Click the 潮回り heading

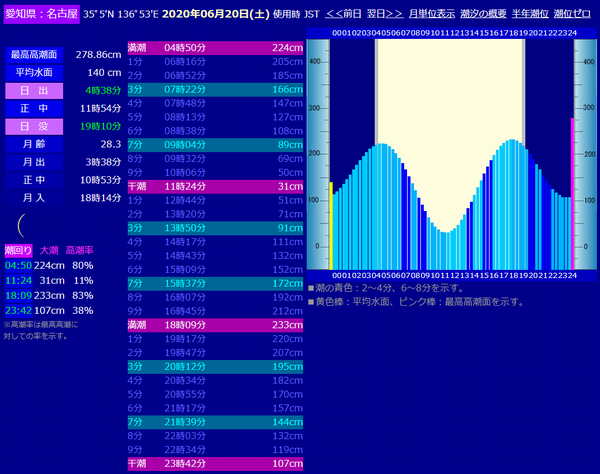(x=18, y=250)
